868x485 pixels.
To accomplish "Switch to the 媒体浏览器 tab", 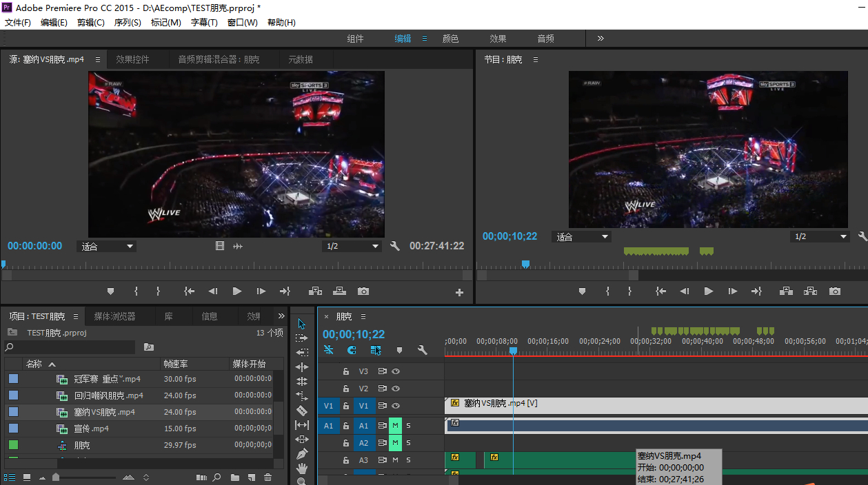I will [114, 316].
